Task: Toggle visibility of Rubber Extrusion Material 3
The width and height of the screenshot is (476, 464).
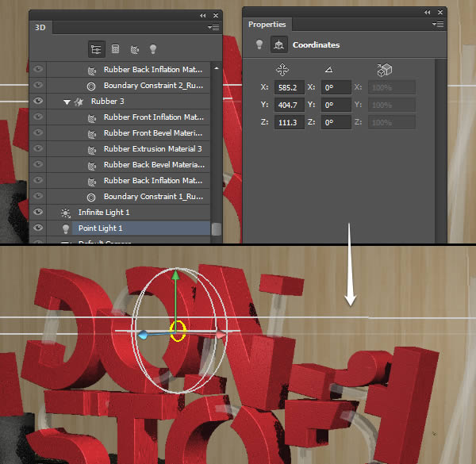Action: [38, 148]
